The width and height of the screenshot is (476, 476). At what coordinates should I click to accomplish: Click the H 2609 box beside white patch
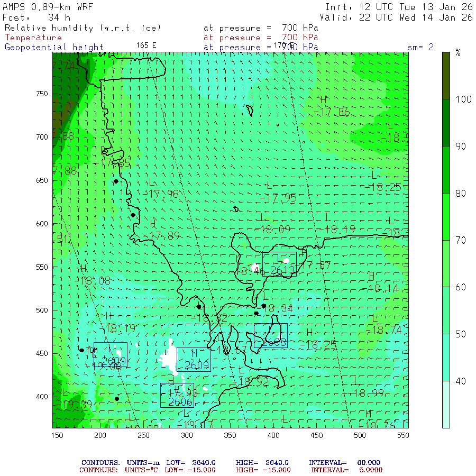pyautogui.click(x=194, y=360)
